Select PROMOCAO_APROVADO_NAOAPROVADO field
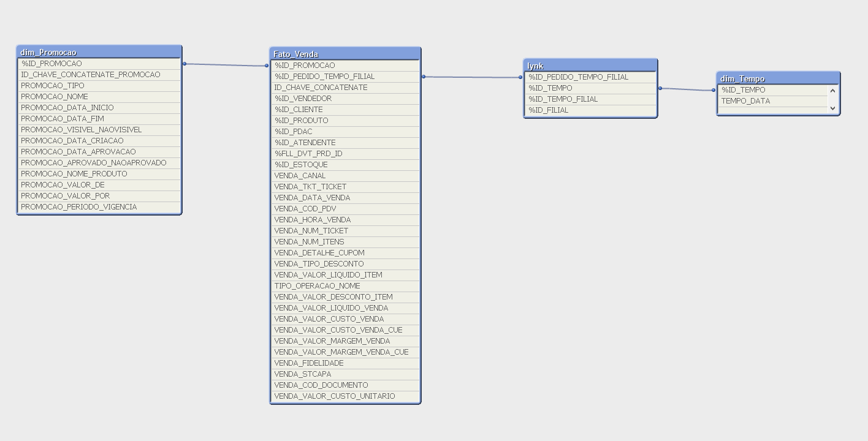The image size is (868, 441). pos(99,163)
